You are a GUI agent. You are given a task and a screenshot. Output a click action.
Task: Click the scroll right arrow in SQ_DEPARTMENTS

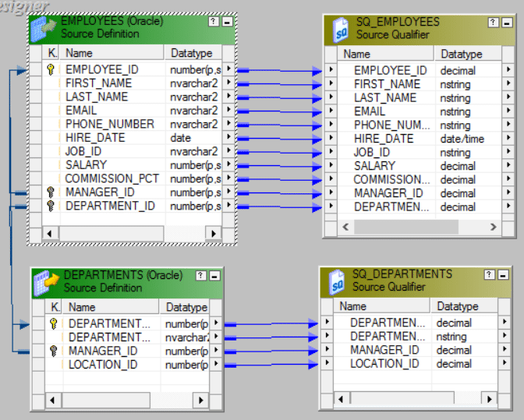489,399
